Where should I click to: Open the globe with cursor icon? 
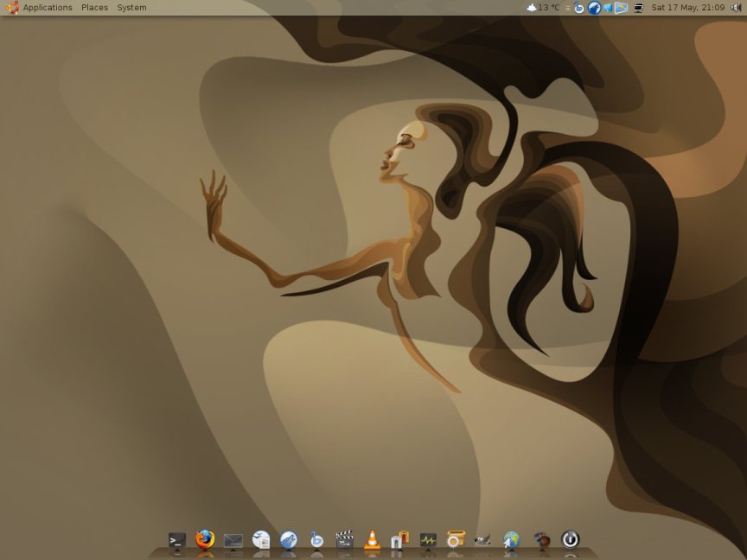coord(511,540)
